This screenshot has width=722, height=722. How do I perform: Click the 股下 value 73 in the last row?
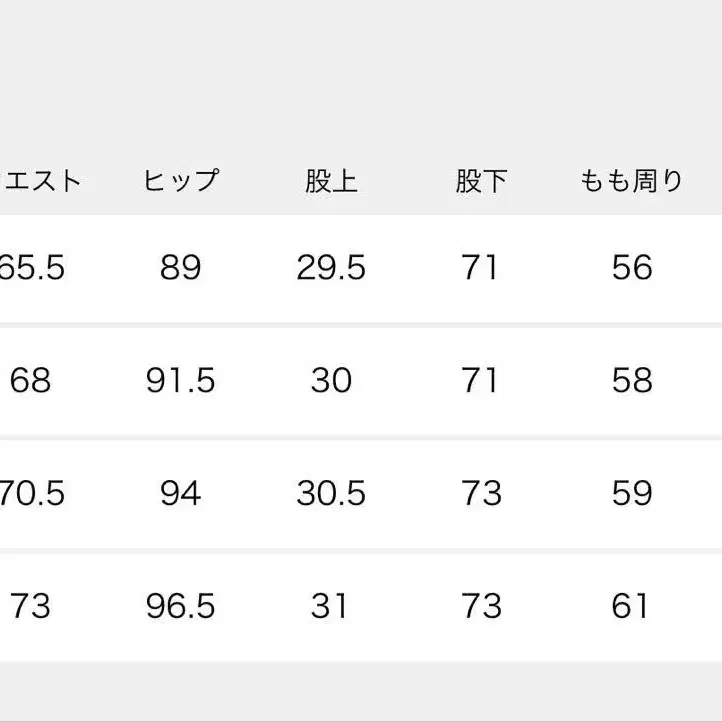[481, 606]
